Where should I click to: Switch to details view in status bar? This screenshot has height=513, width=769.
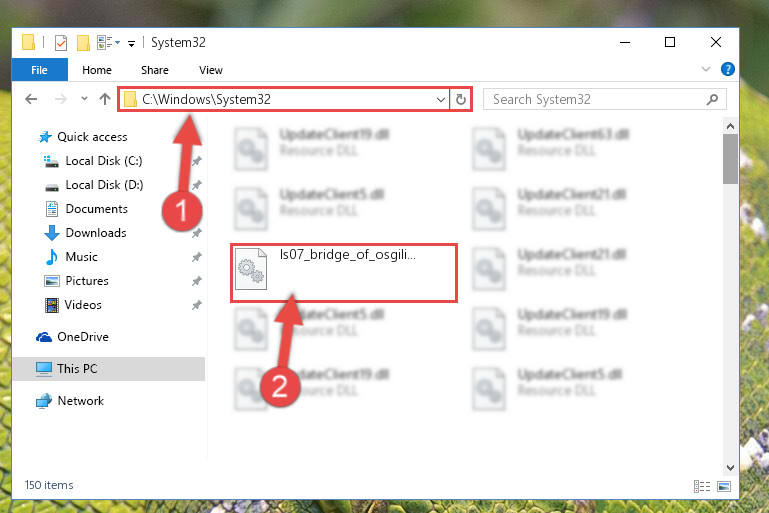(702, 486)
